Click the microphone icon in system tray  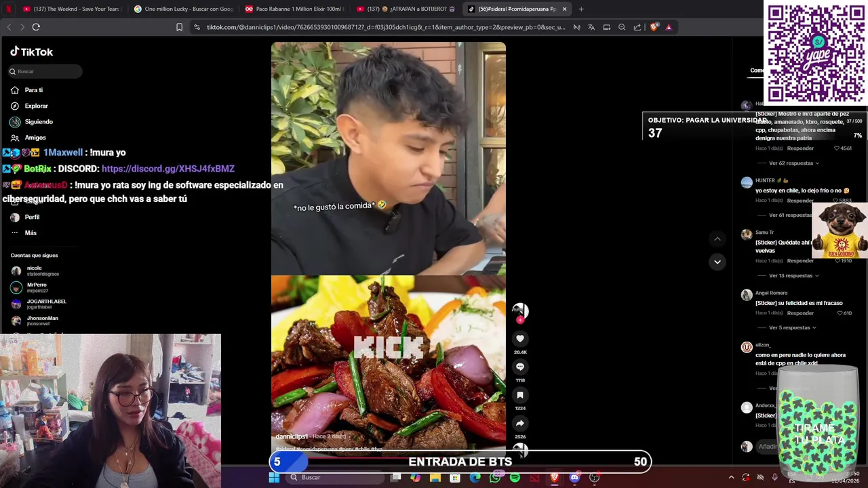click(774, 477)
